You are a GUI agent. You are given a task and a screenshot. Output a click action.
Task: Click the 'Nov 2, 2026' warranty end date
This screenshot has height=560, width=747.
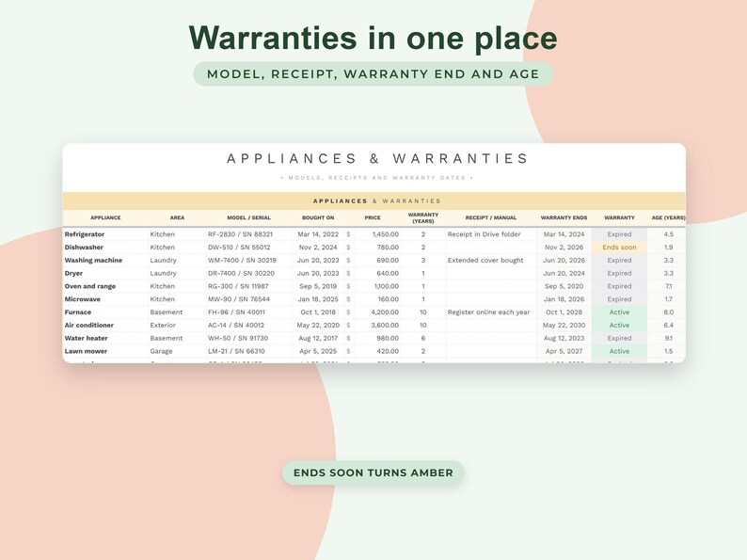click(x=564, y=248)
